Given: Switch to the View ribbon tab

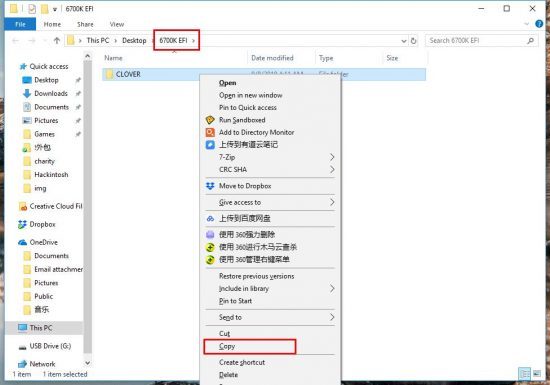Looking at the screenshot, I should pyautogui.click(x=116, y=24).
